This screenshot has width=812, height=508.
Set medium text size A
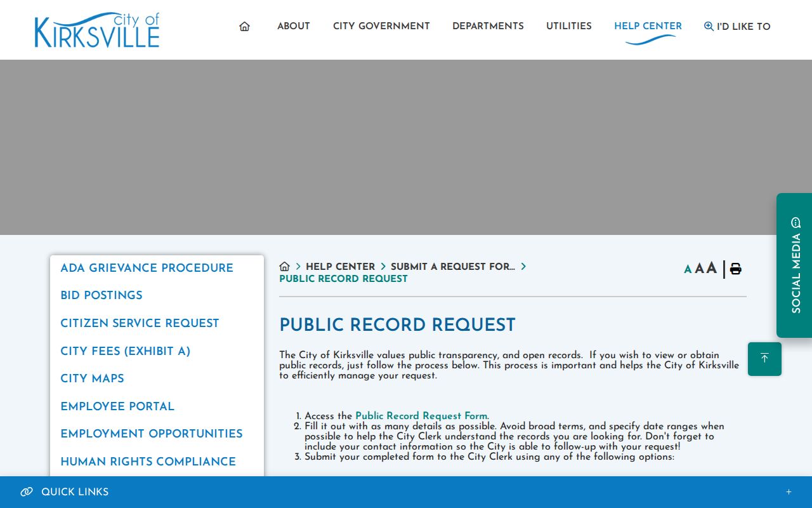click(x=699, y=269)
